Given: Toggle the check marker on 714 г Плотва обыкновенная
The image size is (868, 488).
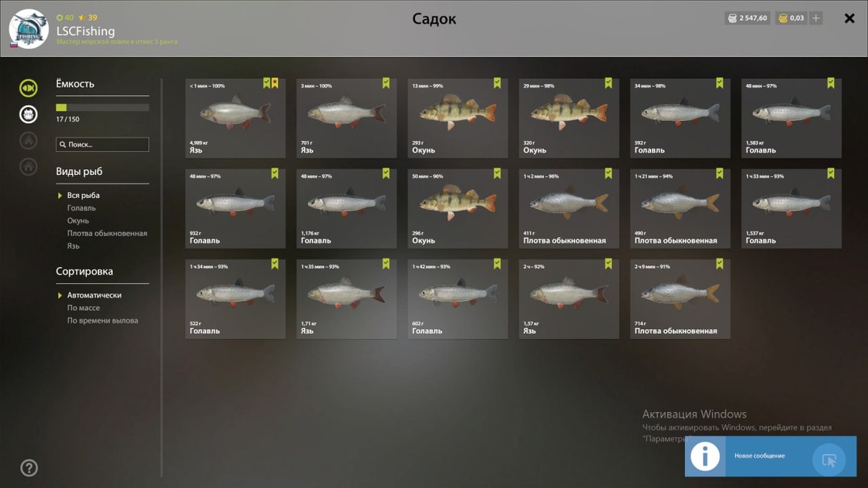Looking at the screenshot, I should tap(720, 264).
